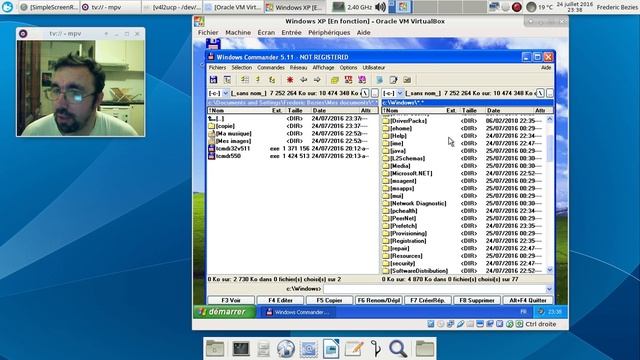Viewport: 640px width, 360px height.
Task: Open the mail stamp icon in the dock
Action: [x=309, y=349]
